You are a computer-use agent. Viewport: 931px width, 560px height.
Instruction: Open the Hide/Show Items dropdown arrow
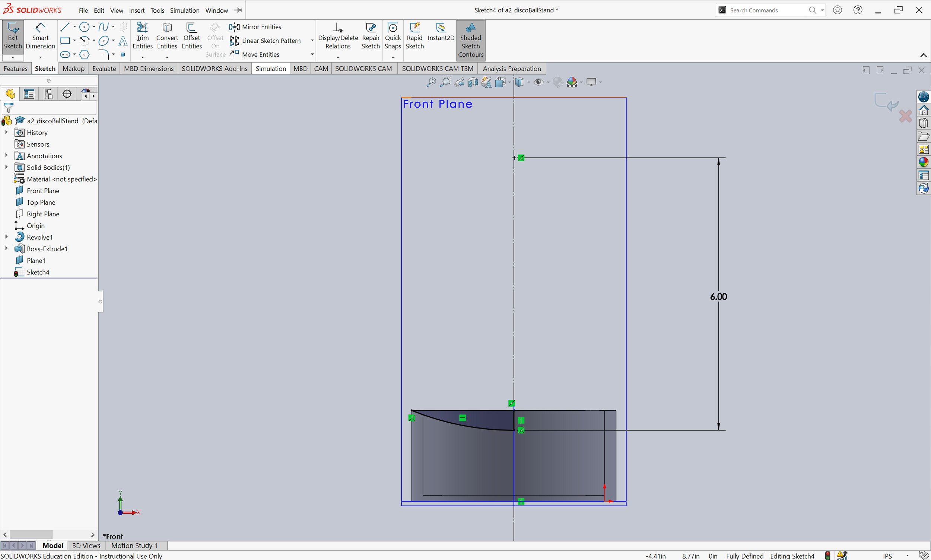[x=548, y=82]
